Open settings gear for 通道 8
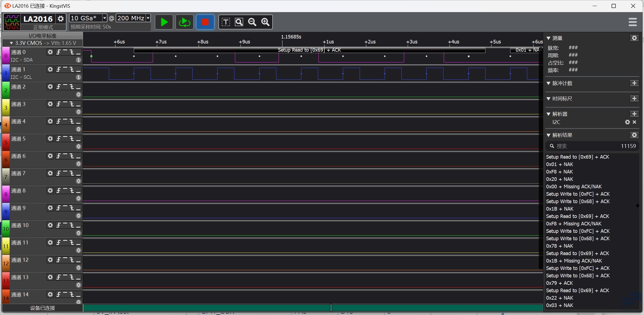The image size is (644, 315). (50, 190)
